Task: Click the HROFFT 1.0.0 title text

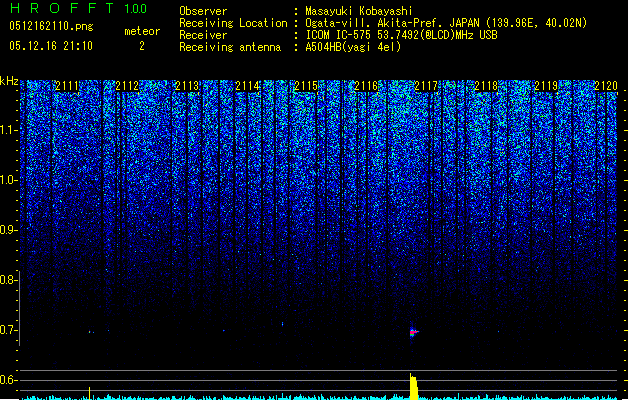Action: pyautogui.click(x=78, y=8)
